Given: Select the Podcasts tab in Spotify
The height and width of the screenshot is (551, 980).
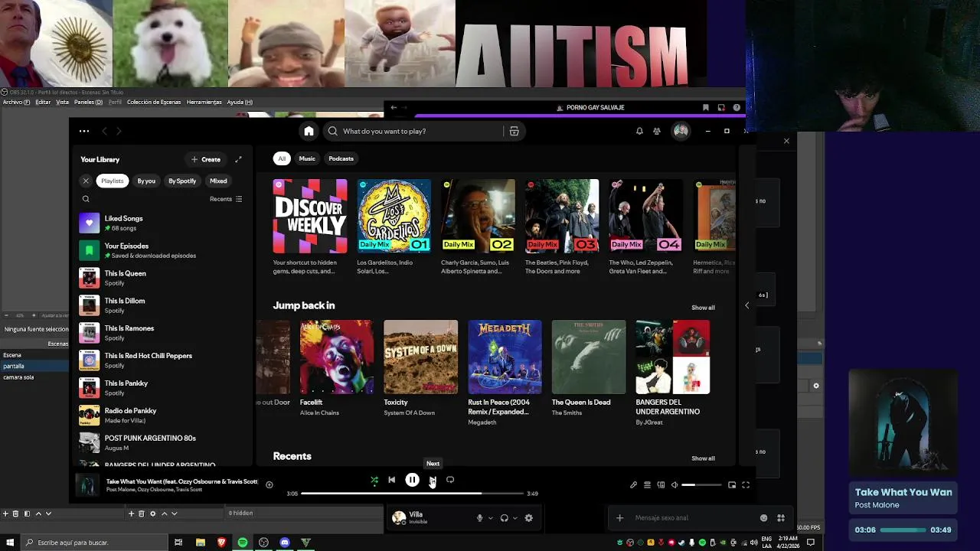Looking at the screenshot, I should coord(341,158).
